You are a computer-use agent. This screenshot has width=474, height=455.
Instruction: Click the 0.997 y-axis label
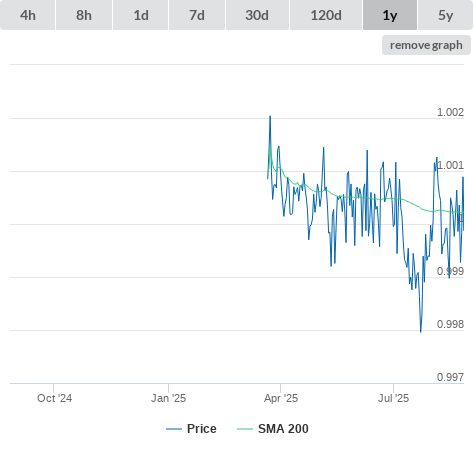click(450, 377)
